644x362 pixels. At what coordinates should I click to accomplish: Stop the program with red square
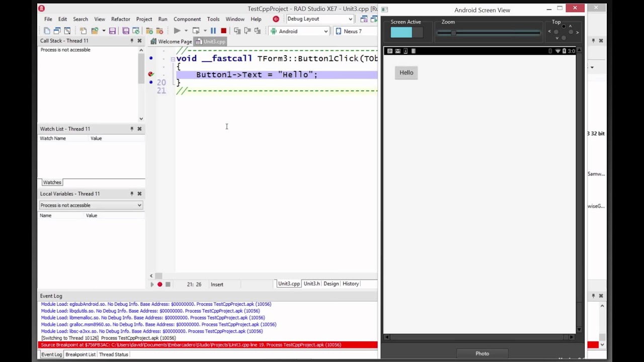click(223, 31)
